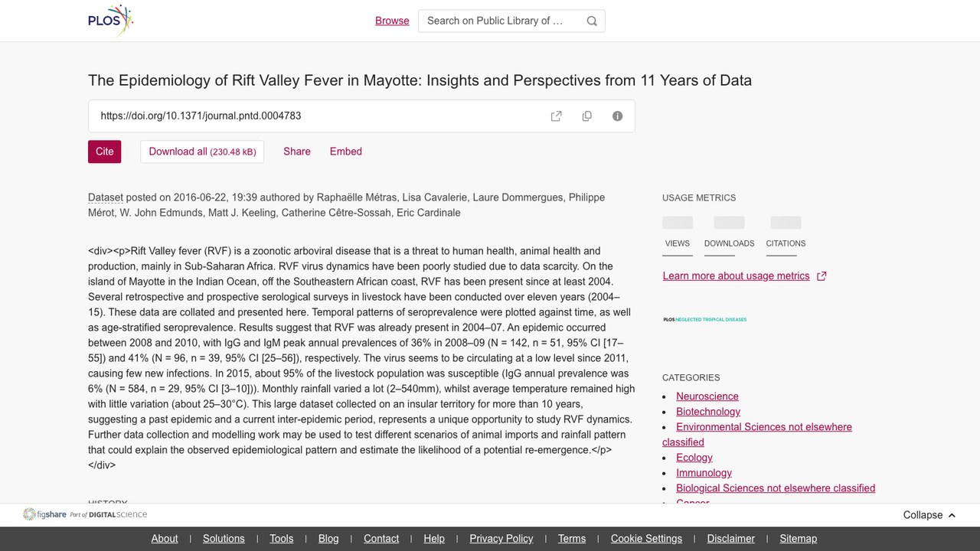Click the DOI URL text
This screenshot has width=980, height=551.
pyautogui.click(x=201, y=116)
